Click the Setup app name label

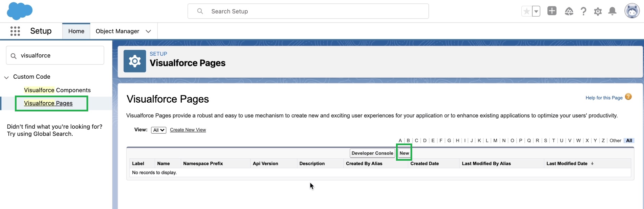tap(41, 31)
